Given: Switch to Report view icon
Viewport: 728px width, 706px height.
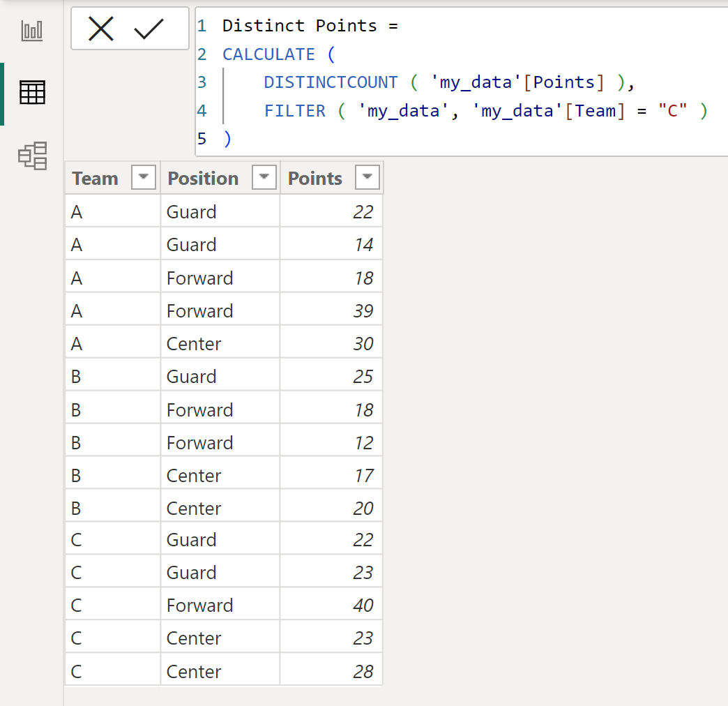Looking at the screenshot, I should tap(32, 31).
